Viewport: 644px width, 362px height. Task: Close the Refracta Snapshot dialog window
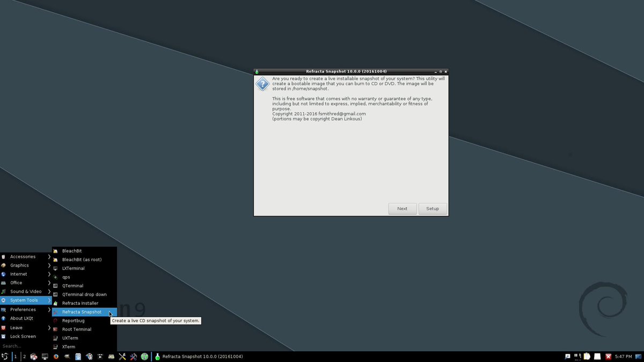445,71
